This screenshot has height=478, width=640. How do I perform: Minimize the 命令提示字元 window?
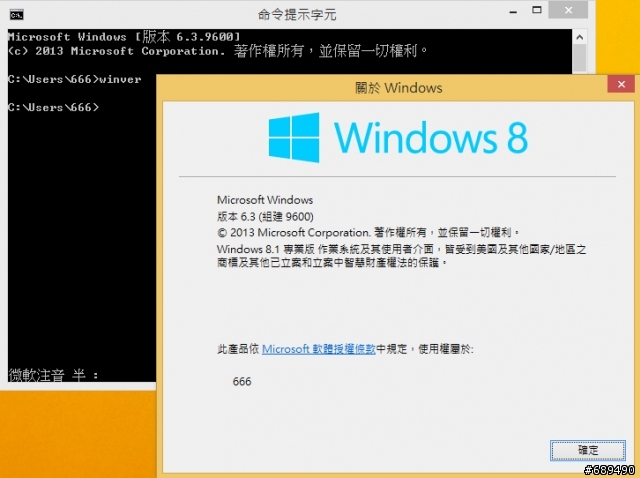point(513,11)
